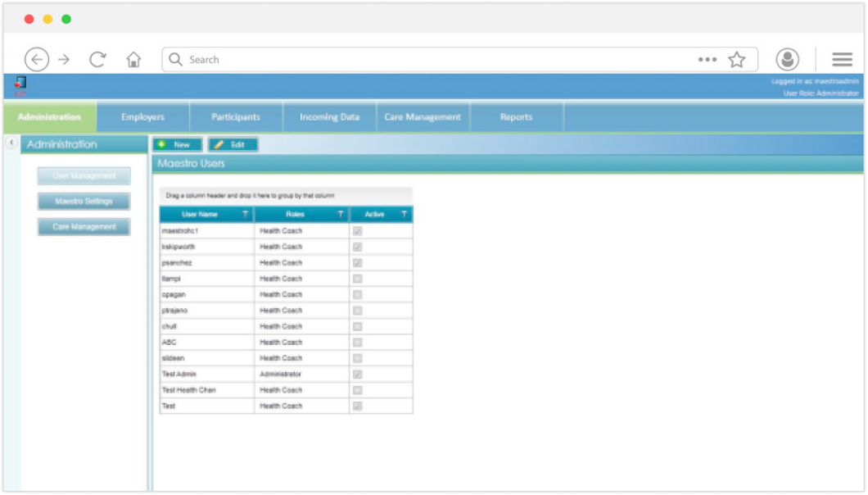Open the Care Management top navigation tab
The height and width of the screenshot is (495, 868).
coord(423,117)
